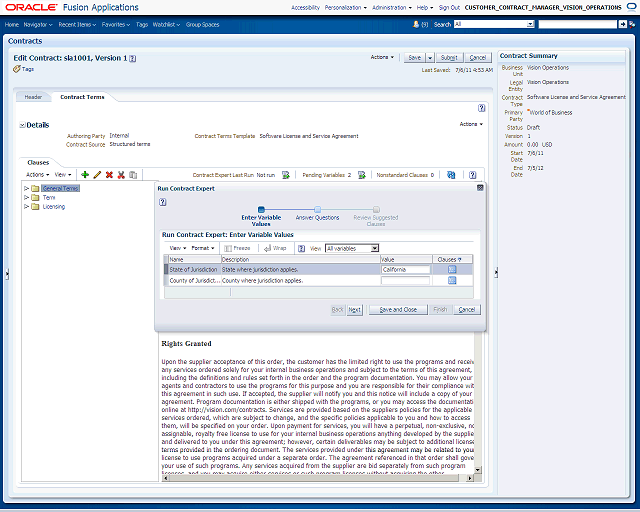Viewport: 640px width, 512px height.
Task: Click the red scissors cut icon
Action: click(x=121, y=175)
